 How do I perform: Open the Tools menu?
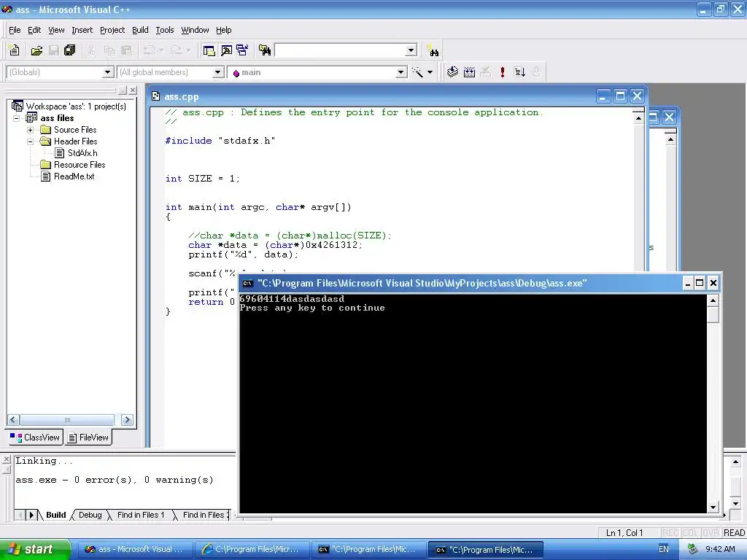[x=165, y=30]
